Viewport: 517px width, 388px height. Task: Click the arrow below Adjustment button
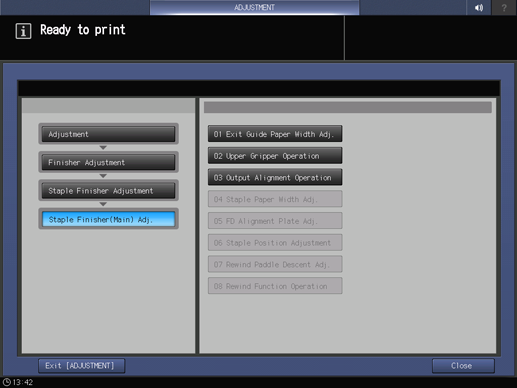[103, 147]
